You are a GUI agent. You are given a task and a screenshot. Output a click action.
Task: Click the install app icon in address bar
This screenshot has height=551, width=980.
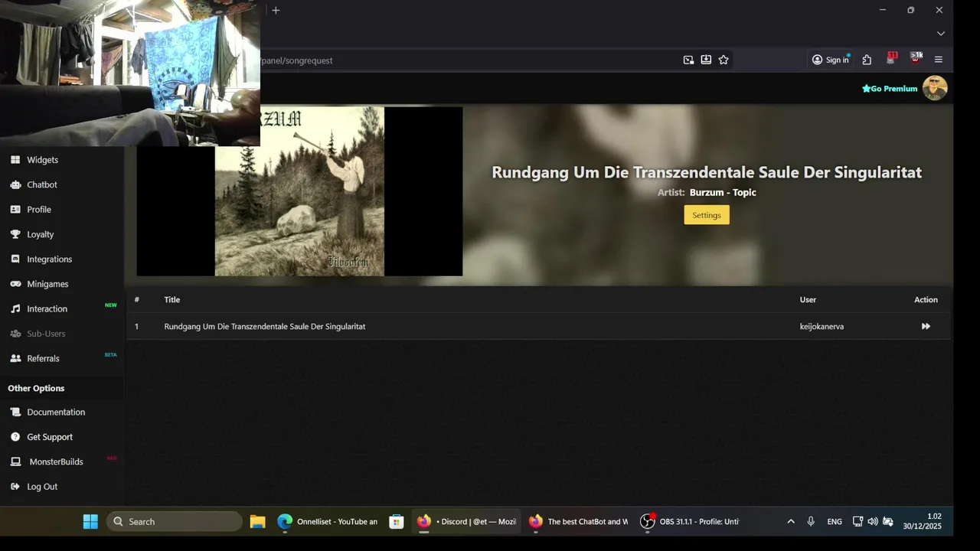pos(706,60)
